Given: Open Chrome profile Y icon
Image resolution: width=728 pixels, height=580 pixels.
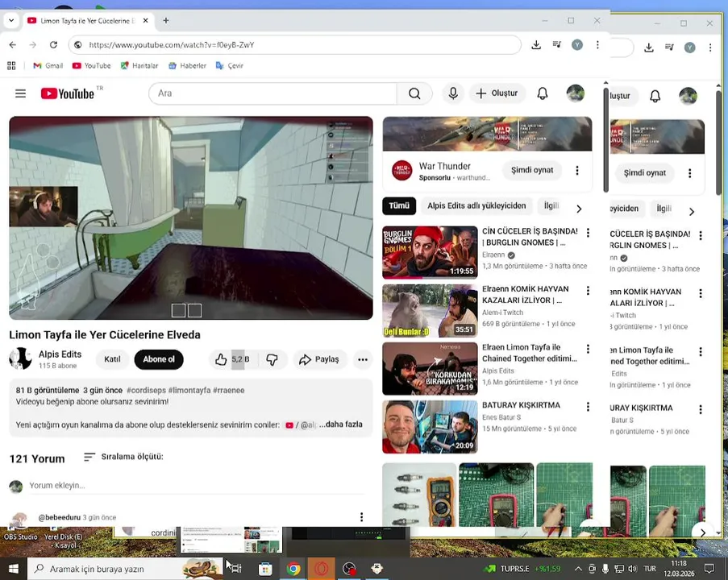Looking at the screenshot, I should coord(577,45).
